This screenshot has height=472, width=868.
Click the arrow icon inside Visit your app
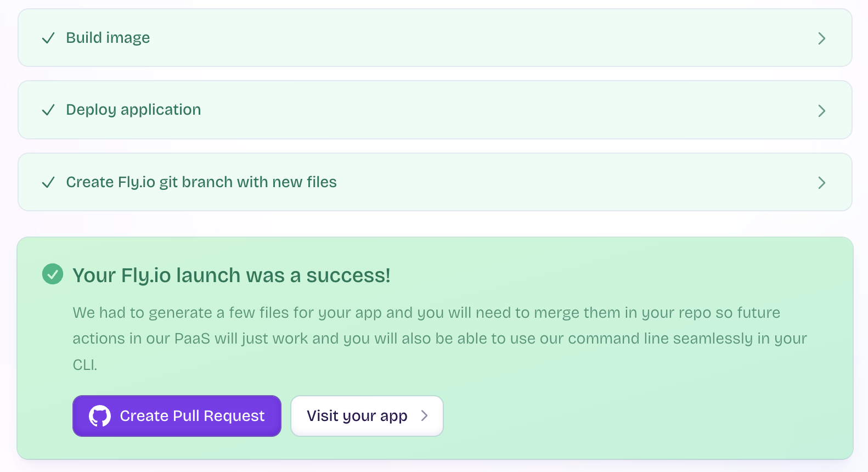pos(425,415)
